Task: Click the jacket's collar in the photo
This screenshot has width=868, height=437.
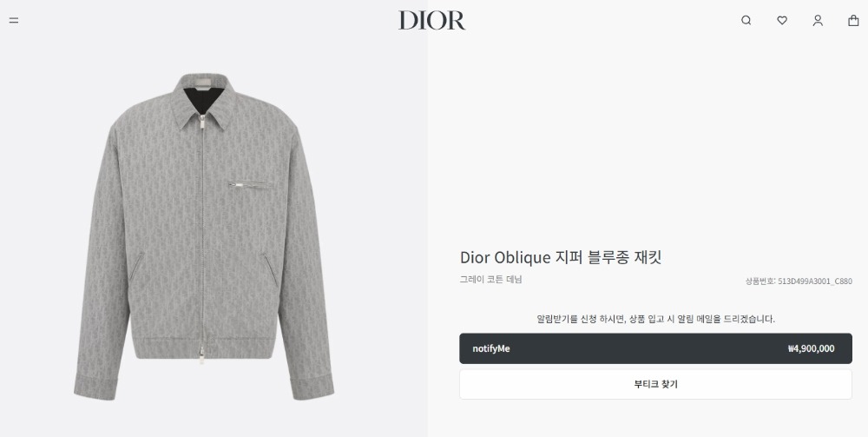Action: pyautogui.click(x=204, y=100)
